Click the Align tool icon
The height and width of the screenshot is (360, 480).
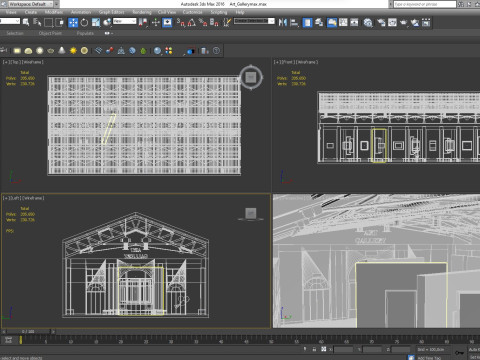pos(294,22)
